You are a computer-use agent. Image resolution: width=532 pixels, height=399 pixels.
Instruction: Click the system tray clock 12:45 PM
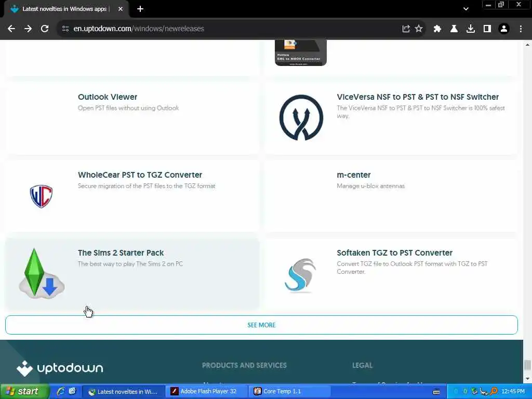point(513,392)
